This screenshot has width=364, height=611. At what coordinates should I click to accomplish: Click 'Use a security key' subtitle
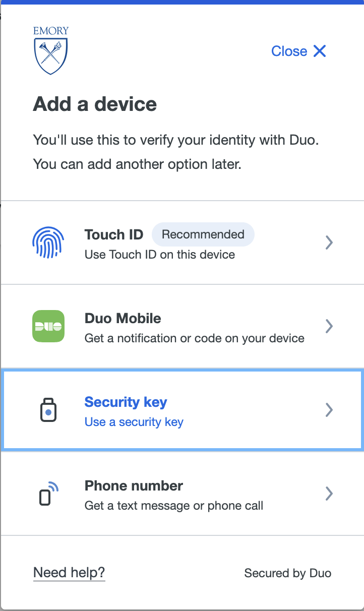(134, 422)
